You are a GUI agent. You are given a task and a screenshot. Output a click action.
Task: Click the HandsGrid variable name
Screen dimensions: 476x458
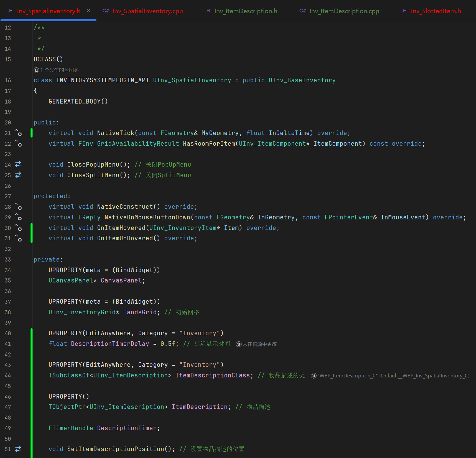point(140,312)
